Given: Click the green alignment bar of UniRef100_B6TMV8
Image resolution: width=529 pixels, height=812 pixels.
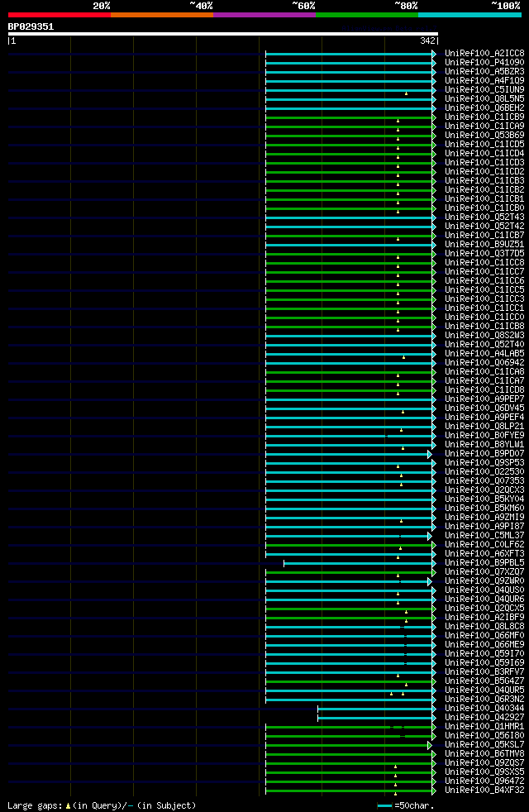Looking at the screenshot, I should [x=350, y=754].
